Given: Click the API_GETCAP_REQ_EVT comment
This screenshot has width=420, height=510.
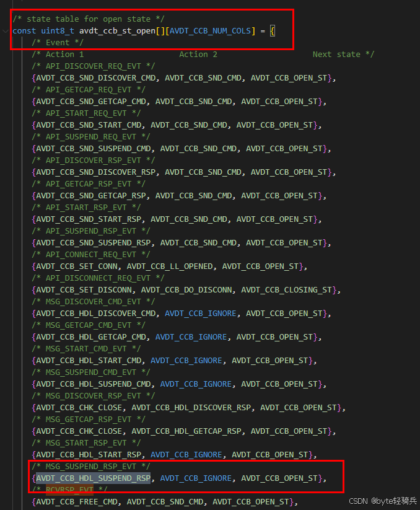Looking at the screenshot, I should coord(89,90).
